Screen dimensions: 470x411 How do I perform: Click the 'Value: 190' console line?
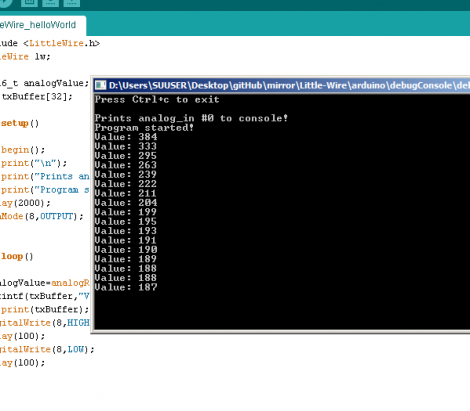coord(126,250)
